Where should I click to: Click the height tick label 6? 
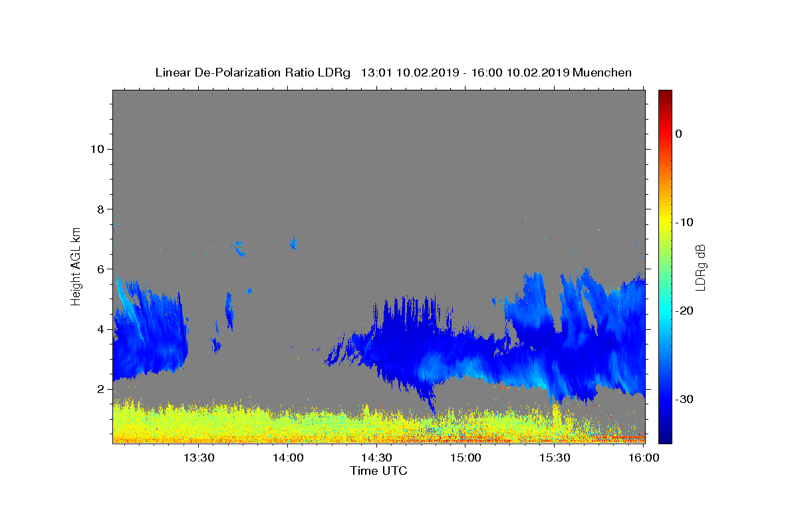pos(100,269)
